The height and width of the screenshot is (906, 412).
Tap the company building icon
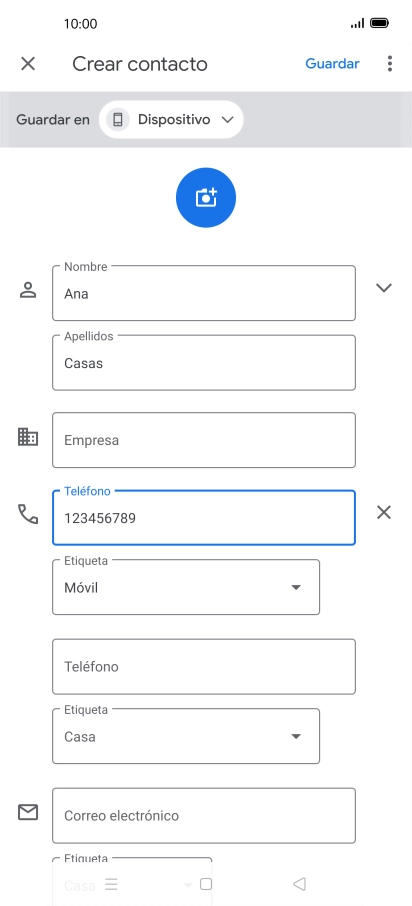point(28,437)
